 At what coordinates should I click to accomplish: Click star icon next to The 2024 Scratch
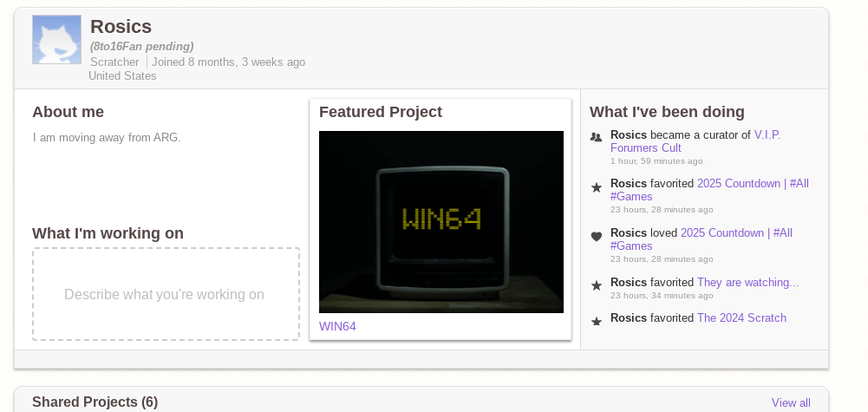596,321
